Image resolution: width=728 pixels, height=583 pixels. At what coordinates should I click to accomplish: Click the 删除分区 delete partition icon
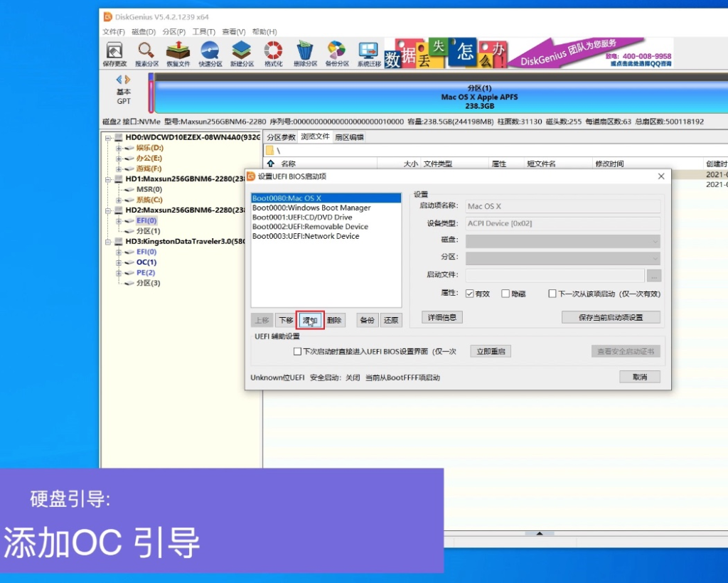tap(304, 53)
